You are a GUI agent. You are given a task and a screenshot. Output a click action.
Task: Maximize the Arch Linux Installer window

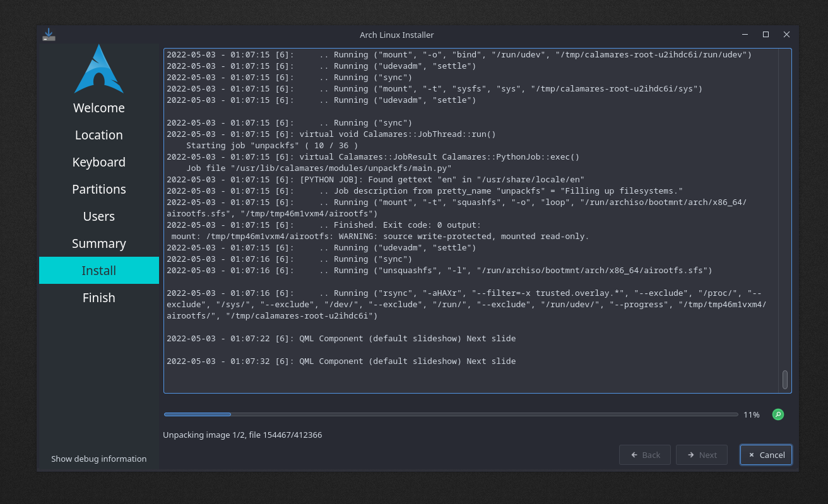(766, 35)
